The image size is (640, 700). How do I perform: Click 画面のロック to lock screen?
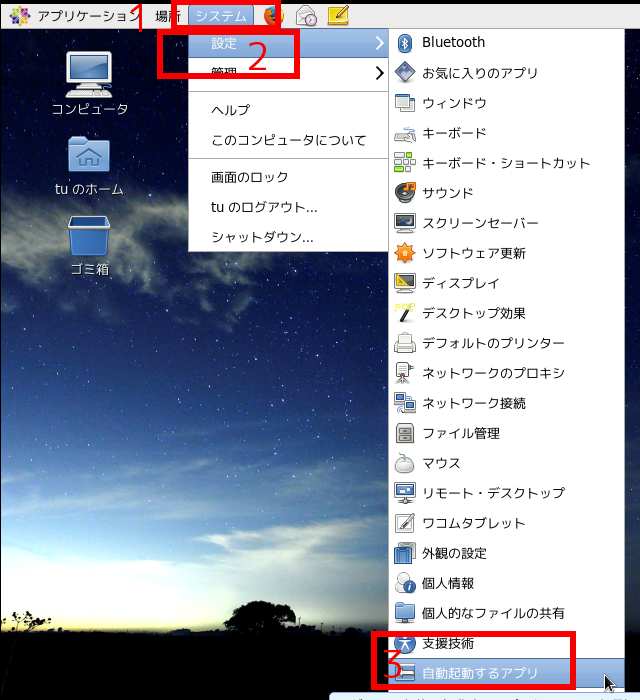point(249,177)
